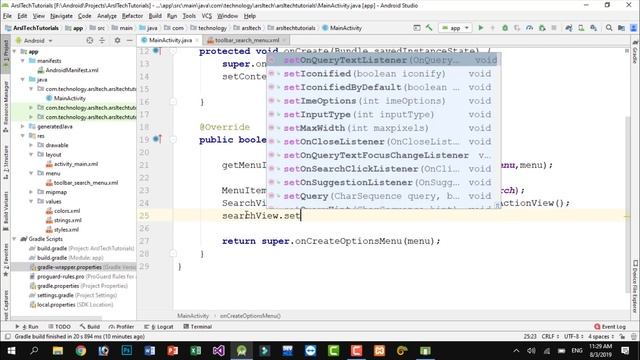This screenshot has height=360, width=640.
Task: Open the notification center icon
Action: click(x=625, y=351)
